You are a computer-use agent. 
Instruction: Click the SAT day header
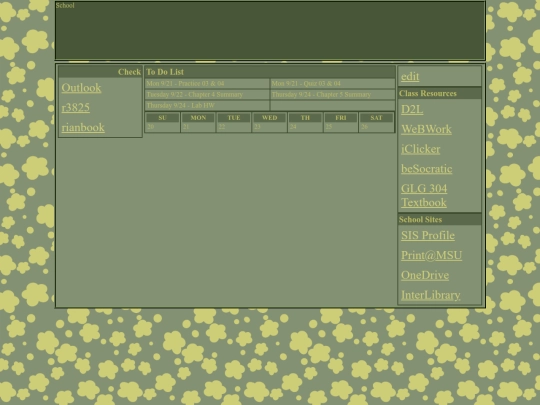376,118
